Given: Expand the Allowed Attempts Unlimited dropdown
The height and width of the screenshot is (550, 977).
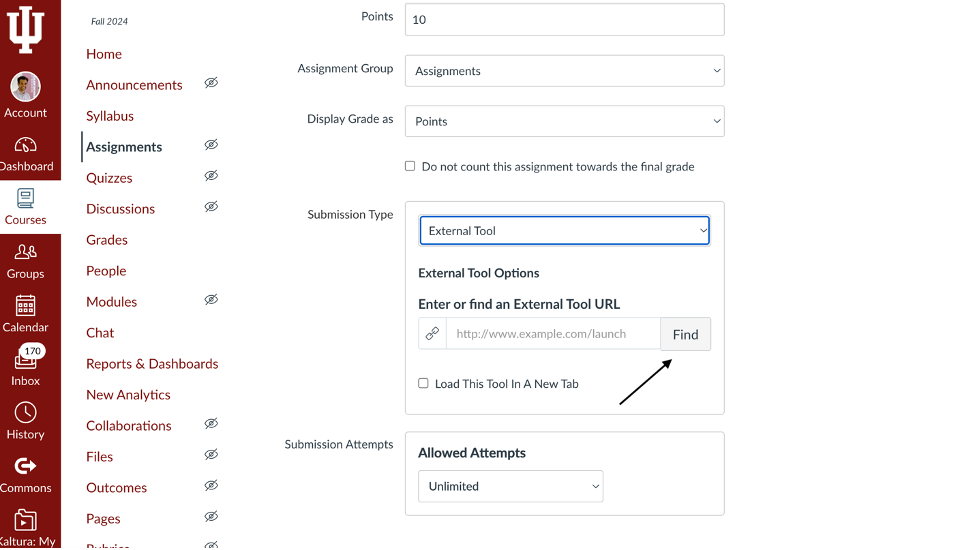Looking at the screenshot, I should click(x=510, y=486).
